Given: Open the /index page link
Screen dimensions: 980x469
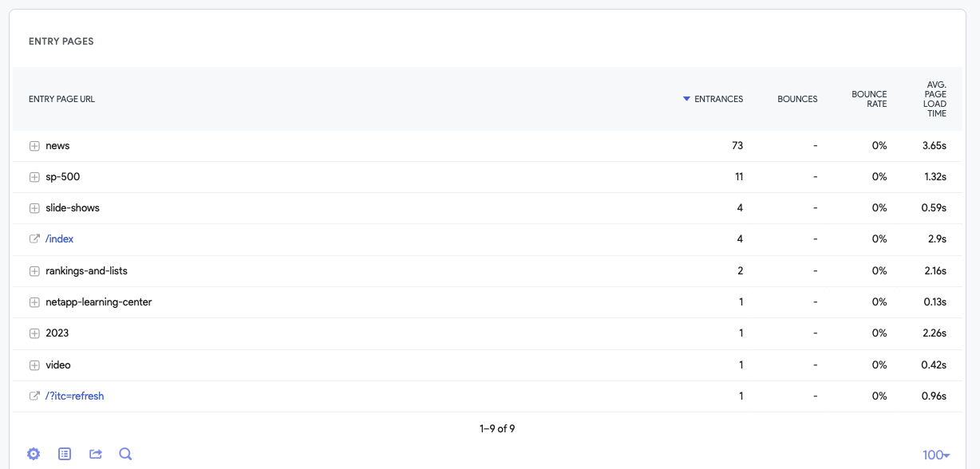Looking at the screenshot, I should click(x=60, y=238).
